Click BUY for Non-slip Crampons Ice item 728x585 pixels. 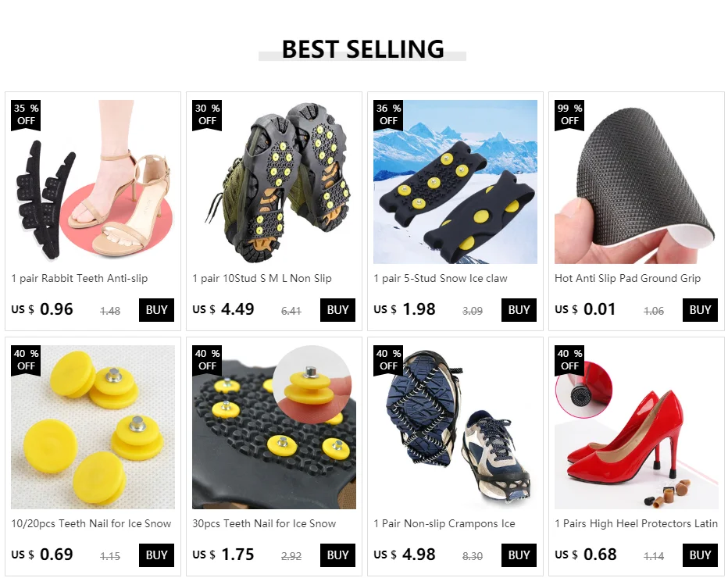(519, 555)
